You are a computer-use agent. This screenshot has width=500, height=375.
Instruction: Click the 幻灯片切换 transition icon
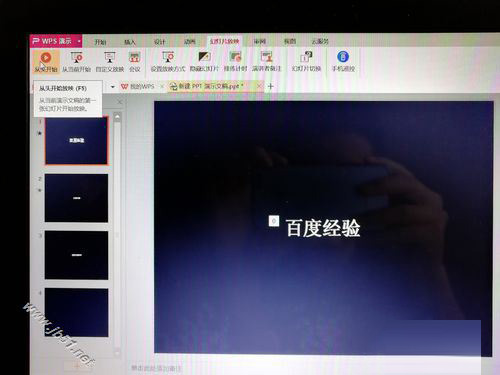click(306, 57)
